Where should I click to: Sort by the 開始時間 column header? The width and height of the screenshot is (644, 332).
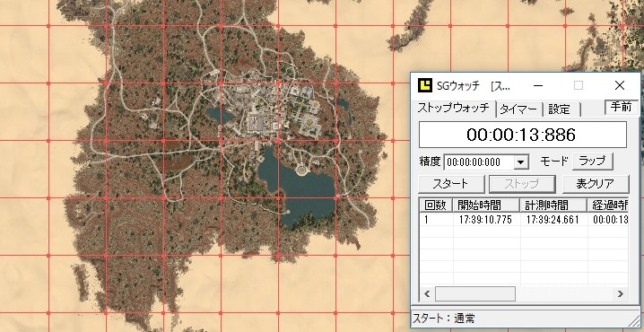pyautogui.click(x=486, y=205)
